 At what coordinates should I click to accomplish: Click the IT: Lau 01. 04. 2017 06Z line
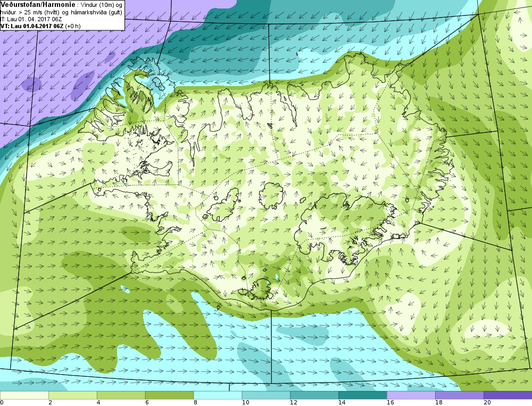point(31,19)
